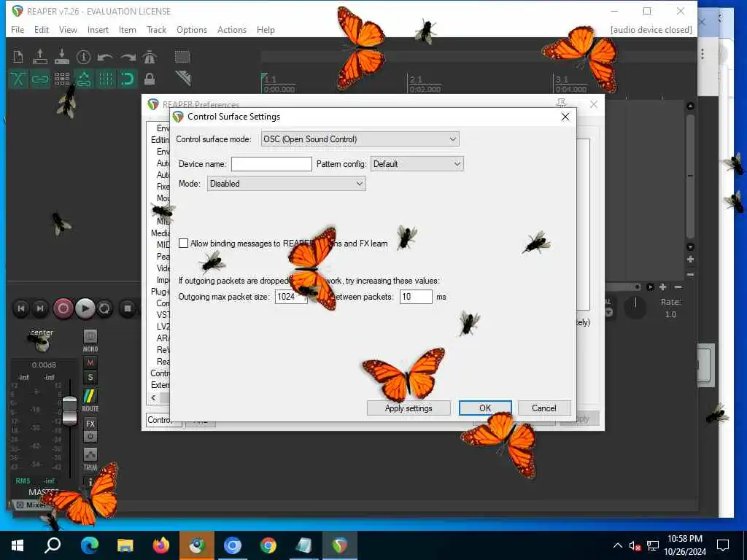Click Outgoing max packet size field

pos(290,297)
